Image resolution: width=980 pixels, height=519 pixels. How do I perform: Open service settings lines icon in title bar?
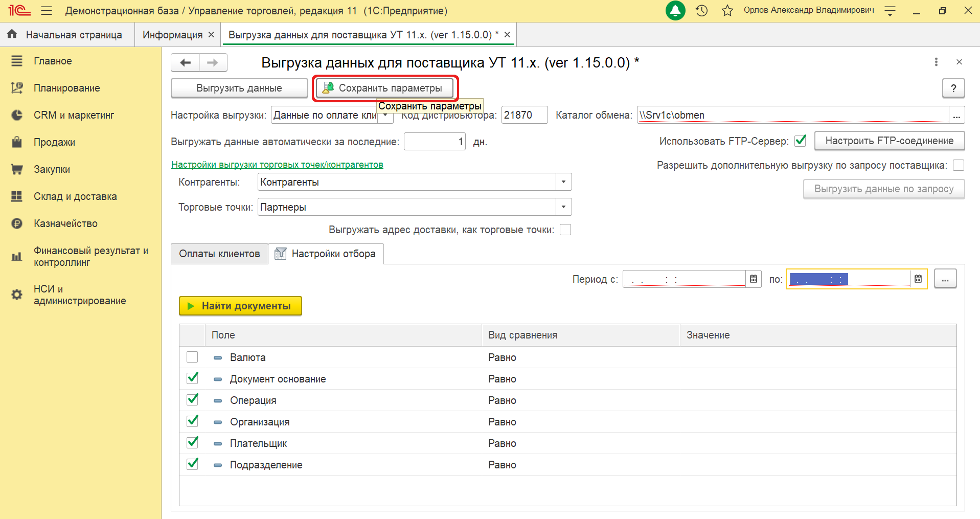pos(890,11)
